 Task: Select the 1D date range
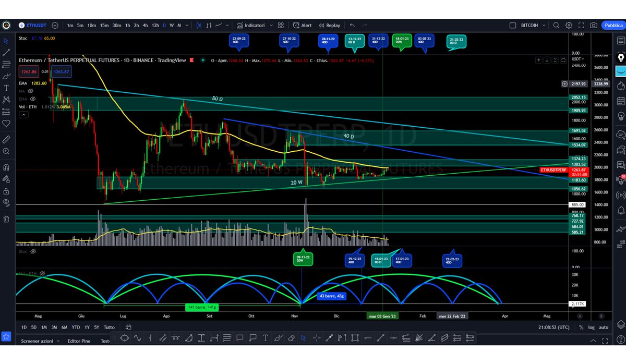coord(24,327)
